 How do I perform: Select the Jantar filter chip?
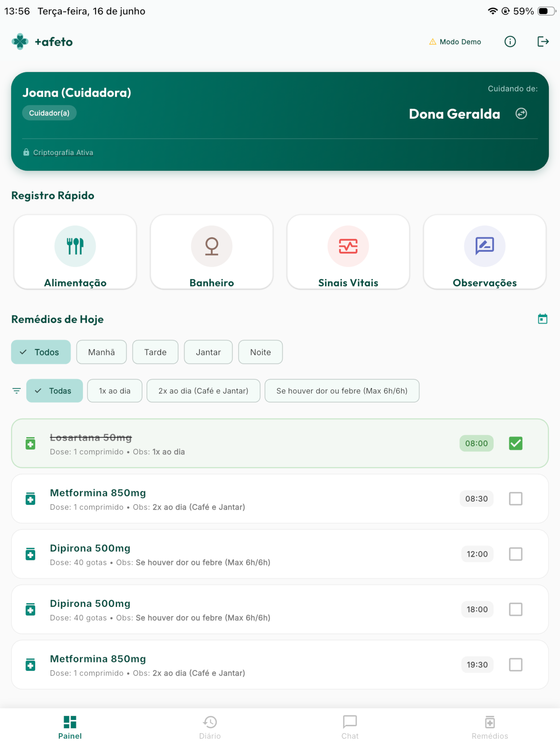point(208,352)
